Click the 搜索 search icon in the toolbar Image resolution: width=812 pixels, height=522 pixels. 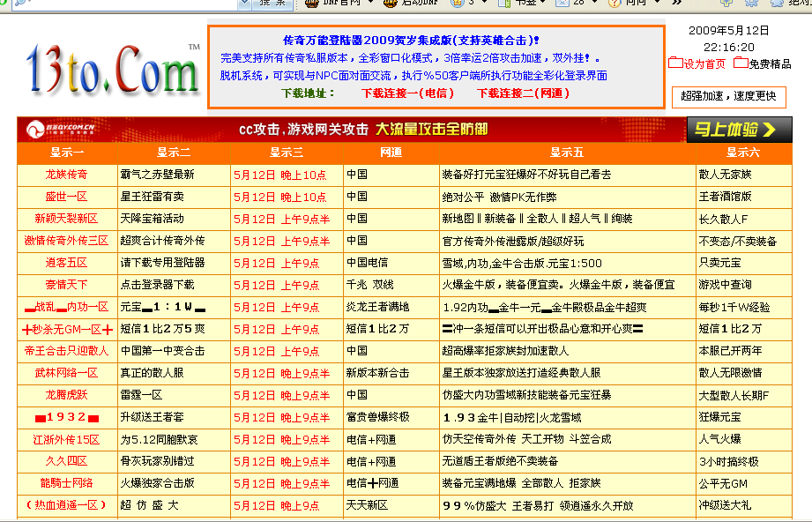pyautogui.click(x=272, y=4)
